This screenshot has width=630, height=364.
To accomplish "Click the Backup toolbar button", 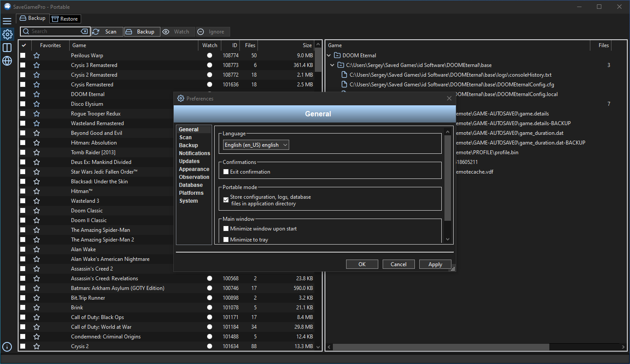I will click(142, 32).
